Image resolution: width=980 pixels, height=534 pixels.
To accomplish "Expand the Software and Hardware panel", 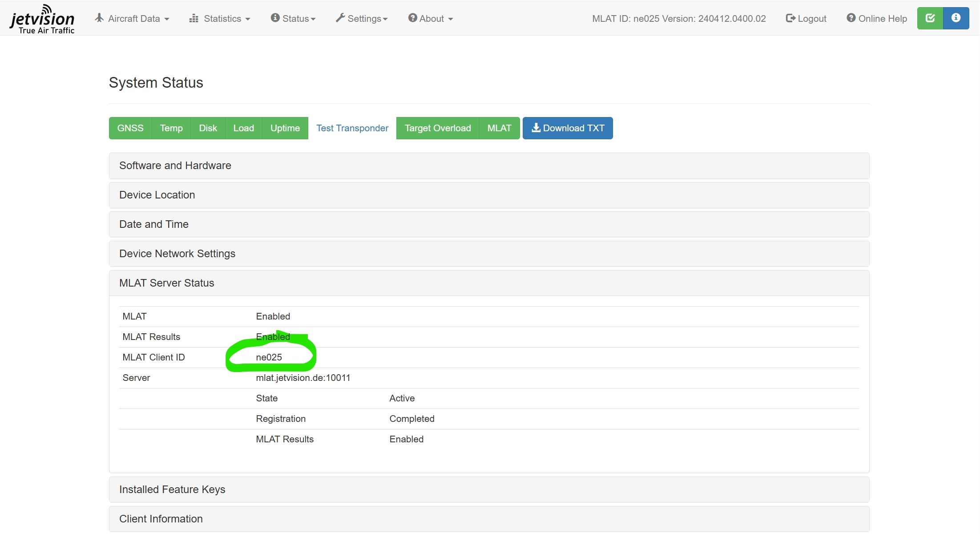I will 489,166.
